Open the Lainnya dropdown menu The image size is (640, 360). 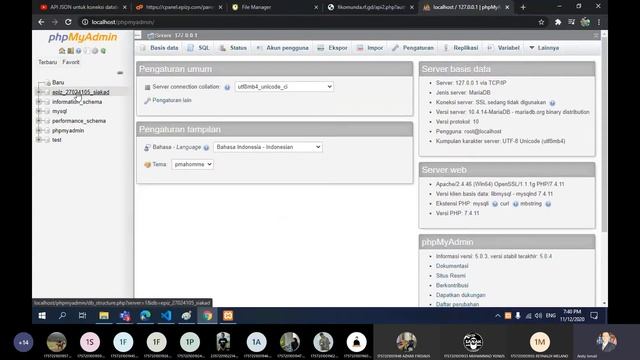[544, 48]
